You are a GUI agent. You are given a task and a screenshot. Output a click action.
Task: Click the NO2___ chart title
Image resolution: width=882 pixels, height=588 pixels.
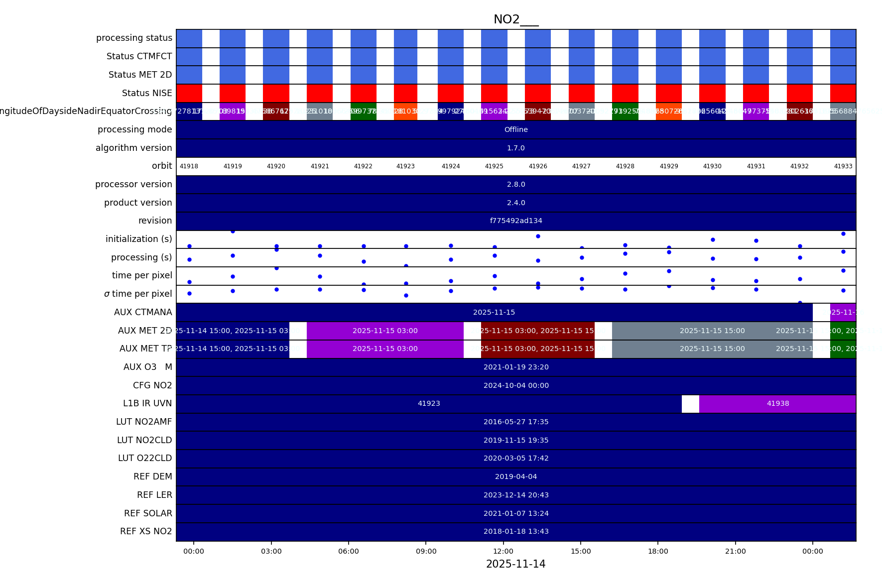point(515,19)
